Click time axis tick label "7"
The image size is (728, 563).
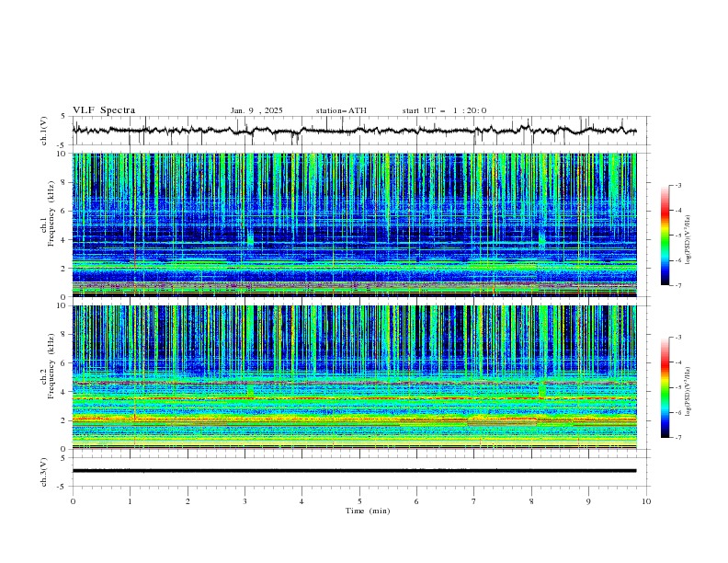pos(473,501)
